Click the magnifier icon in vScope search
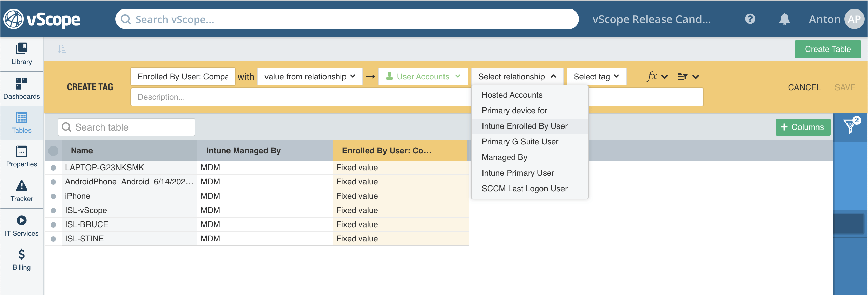Viewport: 868px width, 295px height. point(126,19)
